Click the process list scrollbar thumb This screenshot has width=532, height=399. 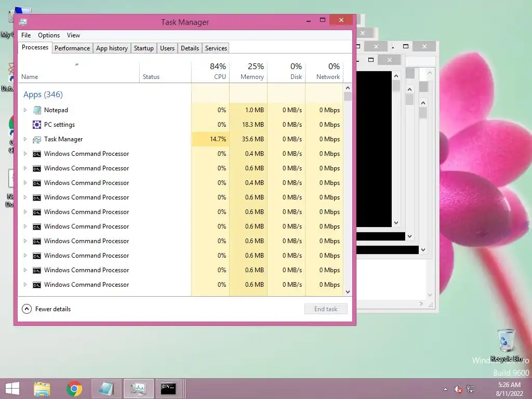click(x=348, y=96)
